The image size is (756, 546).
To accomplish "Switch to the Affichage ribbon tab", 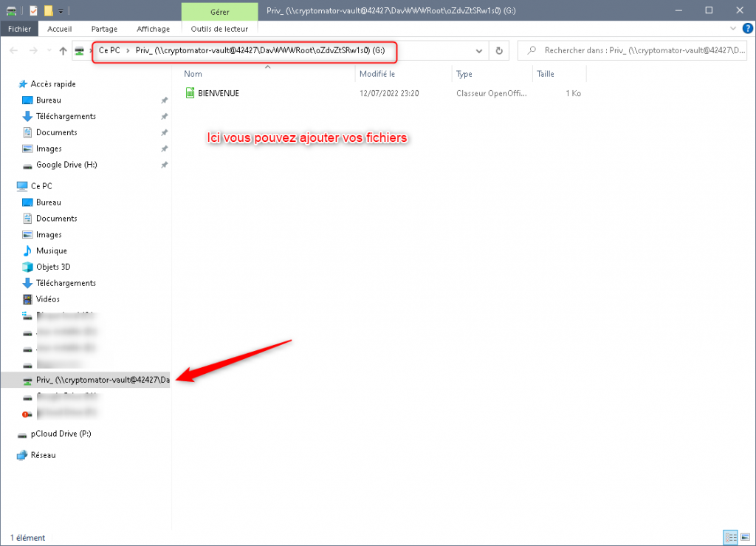I will pyautogui.click(x=153, y=29).
